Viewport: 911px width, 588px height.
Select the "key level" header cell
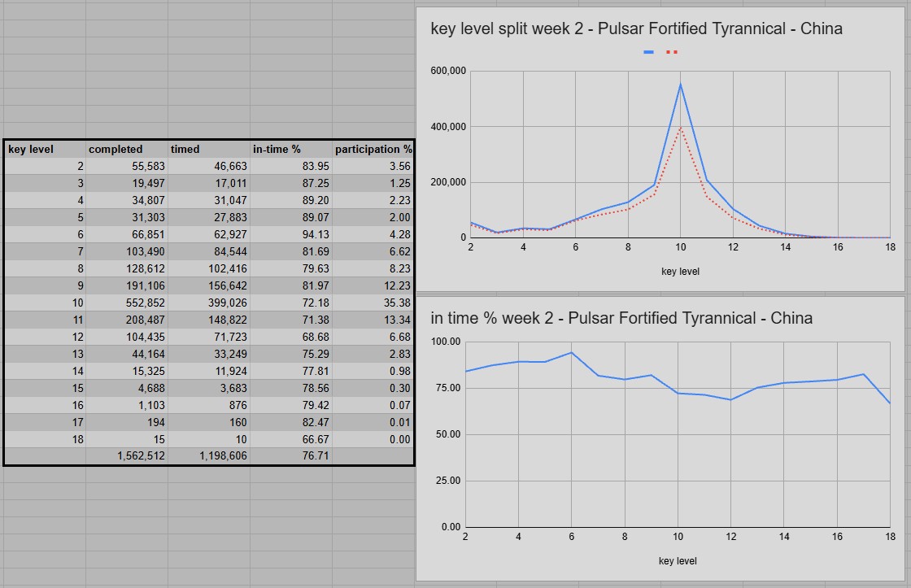(x=45, y=149)
